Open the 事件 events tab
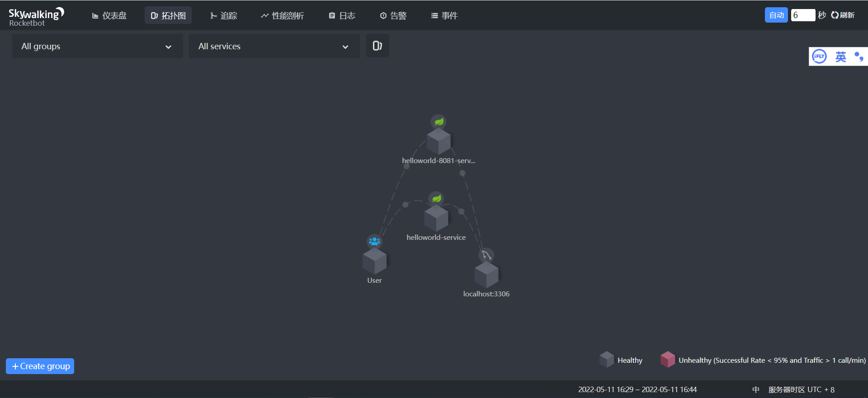Viewport: 868px width, 398px height. click(x=444, y=15)
